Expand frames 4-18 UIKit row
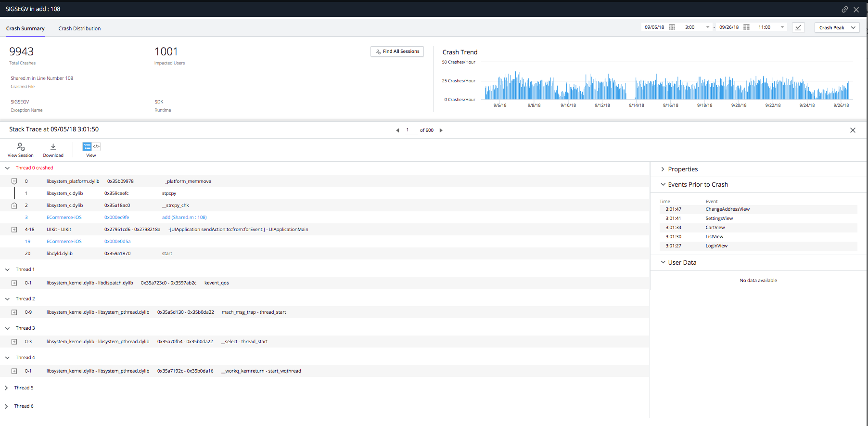This screenshot has width=868, height=426. point(14,230)
